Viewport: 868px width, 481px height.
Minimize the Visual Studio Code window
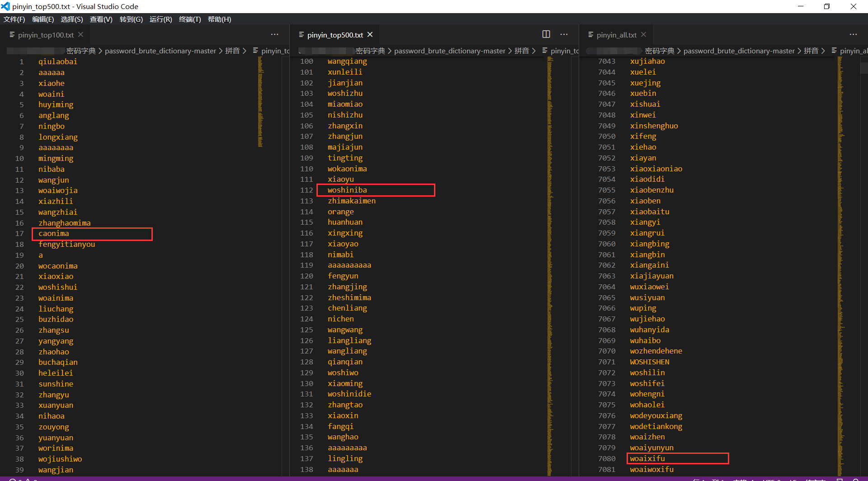pos(801,6)
